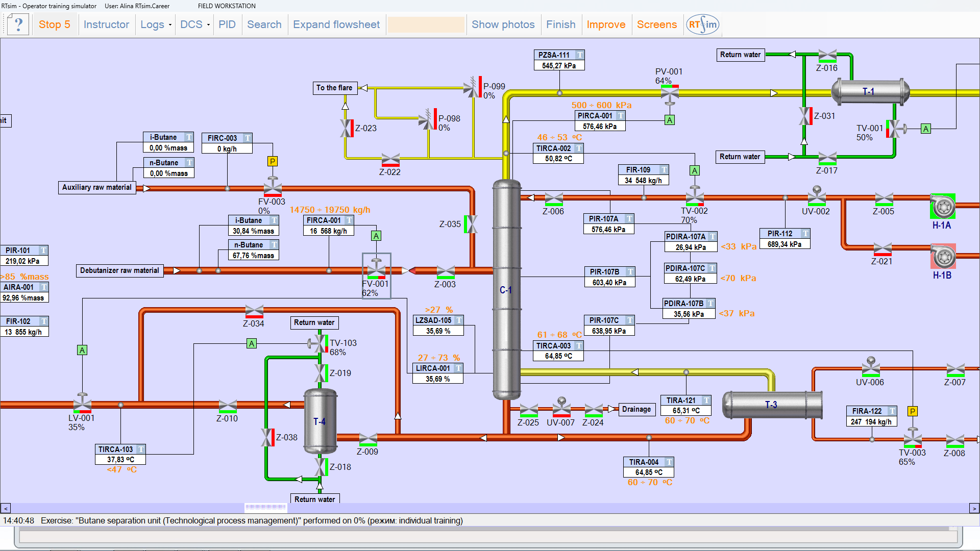This screenshot has width=980, height=551.
Task: Click the empty toolbar input field
Action: coord(426,24)
